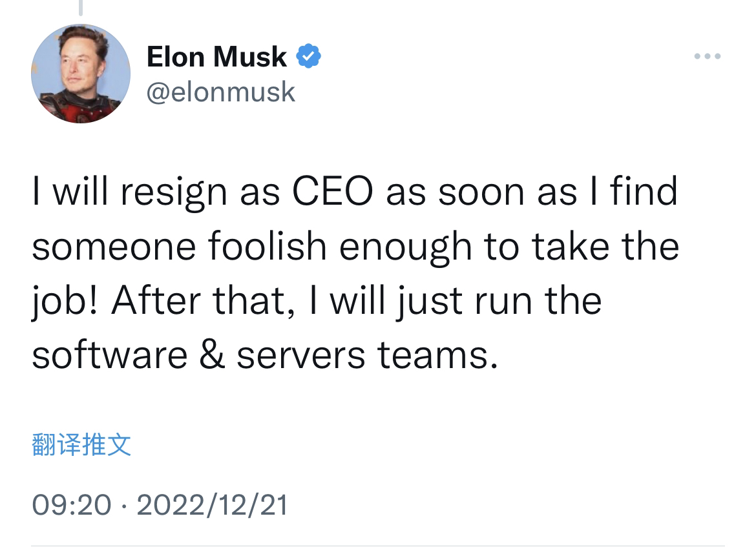Click the word teams in the tweet
Viewport: 756px width, 556px height.
click(x=438, y=355)
